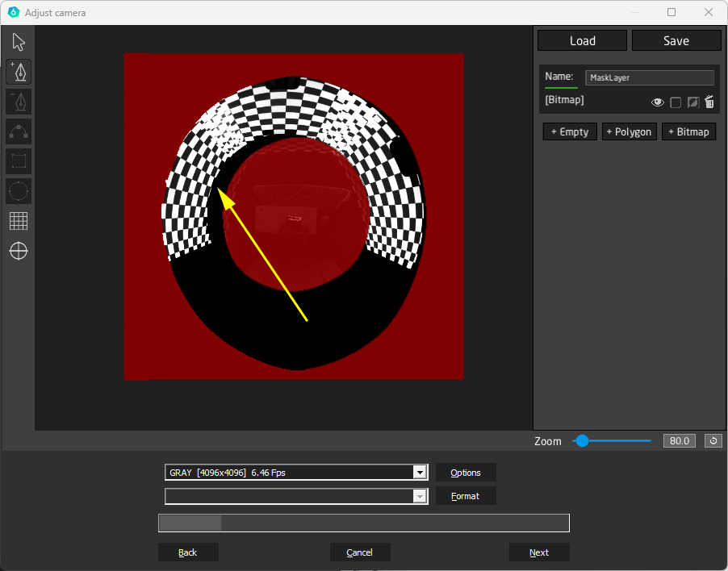Click the grid overlay icon
This screenshot has height=571, width=728.
pos(19,221)
